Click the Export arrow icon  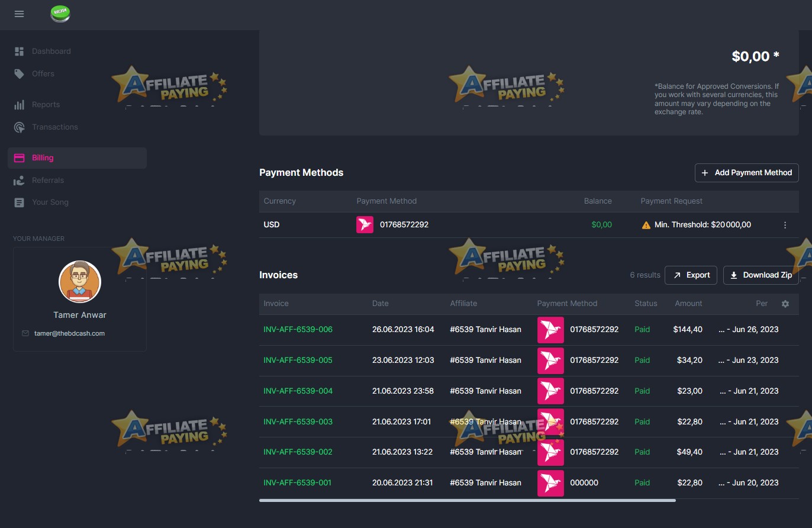[677, 275]
